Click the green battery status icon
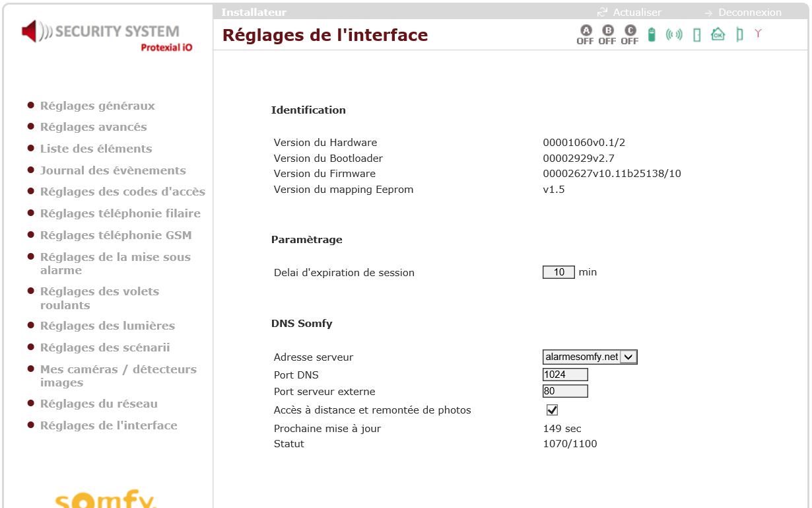Image resolution: width=812 pixels, height=508 pixels. pyautogui.click(x=652, y=34)
